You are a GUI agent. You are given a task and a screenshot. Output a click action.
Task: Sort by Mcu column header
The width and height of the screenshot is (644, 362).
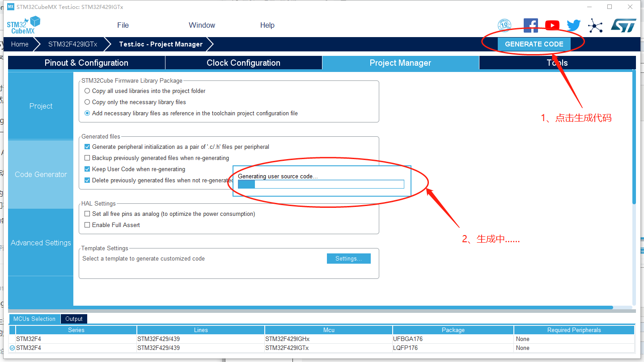pyautogui.click(x=329, y=330)
